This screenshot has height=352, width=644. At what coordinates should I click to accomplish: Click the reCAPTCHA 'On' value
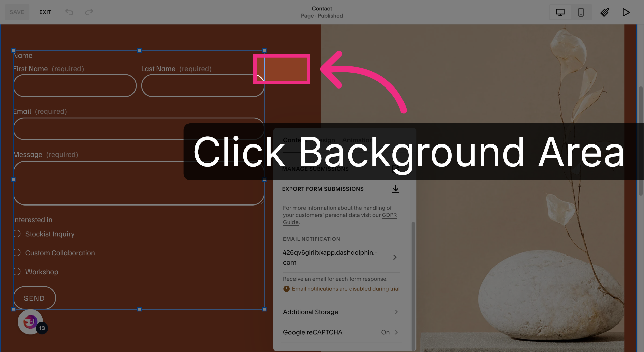click(x=385, y=332)
